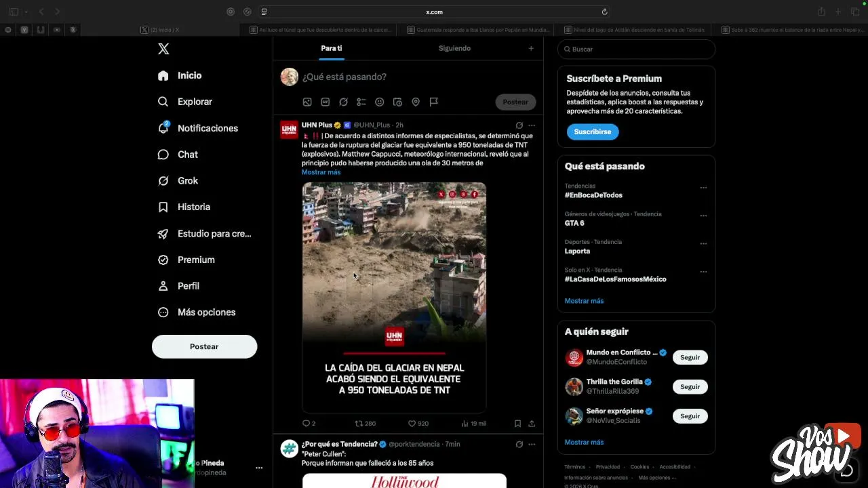Image resolution: width=868 pixels, height=488 pixels.
Task: Open Perfil page
Action: pos(178,286)
